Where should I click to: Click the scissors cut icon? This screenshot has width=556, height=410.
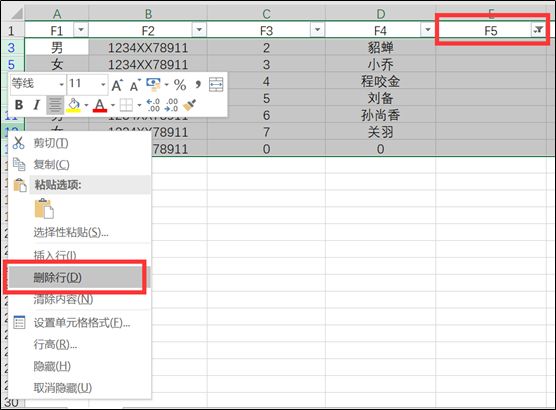tap(18, 143)
